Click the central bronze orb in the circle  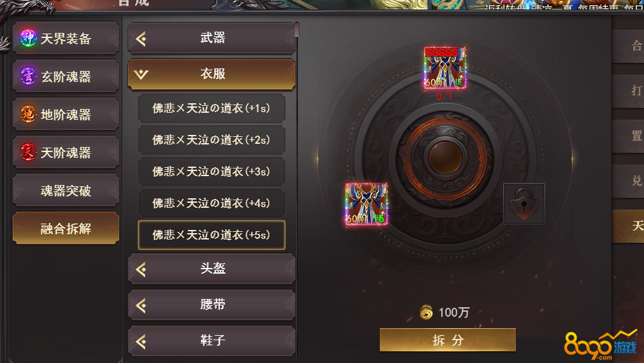(x=445, y=158)
